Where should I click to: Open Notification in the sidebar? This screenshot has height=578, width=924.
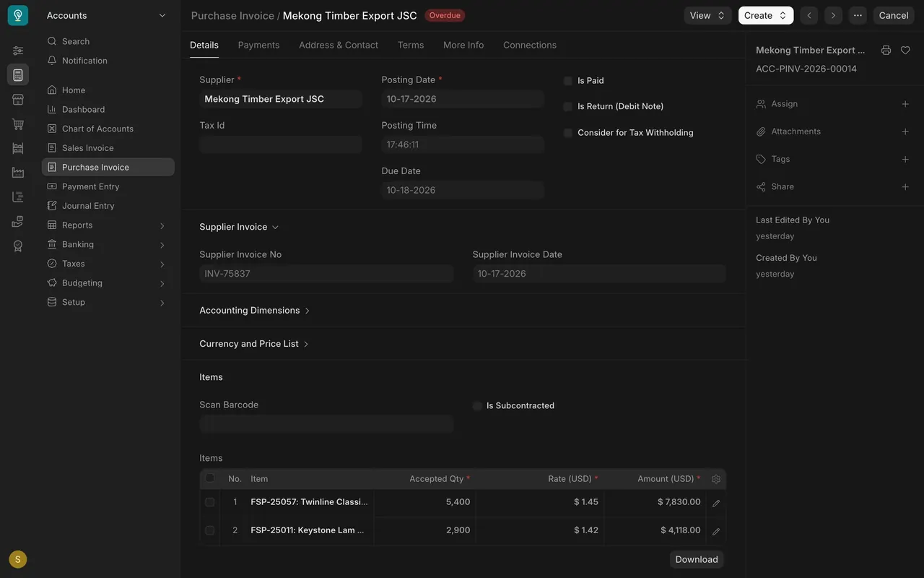(108, 61)
